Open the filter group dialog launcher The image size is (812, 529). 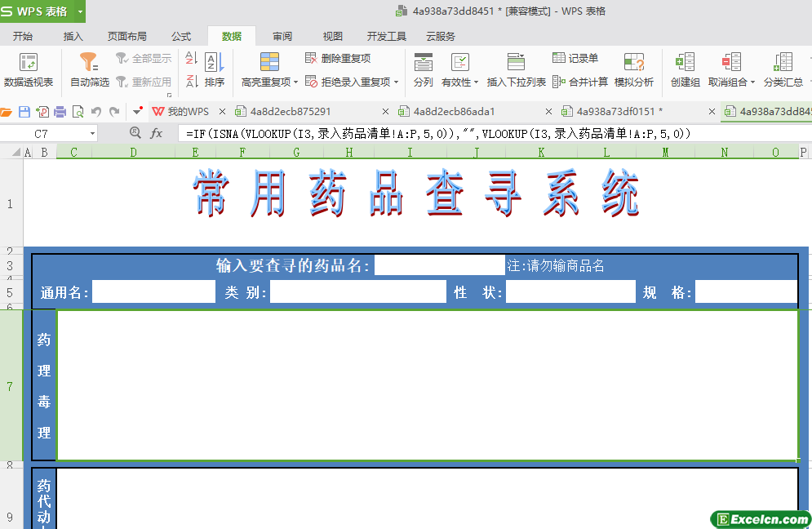(x=170, y=95)
